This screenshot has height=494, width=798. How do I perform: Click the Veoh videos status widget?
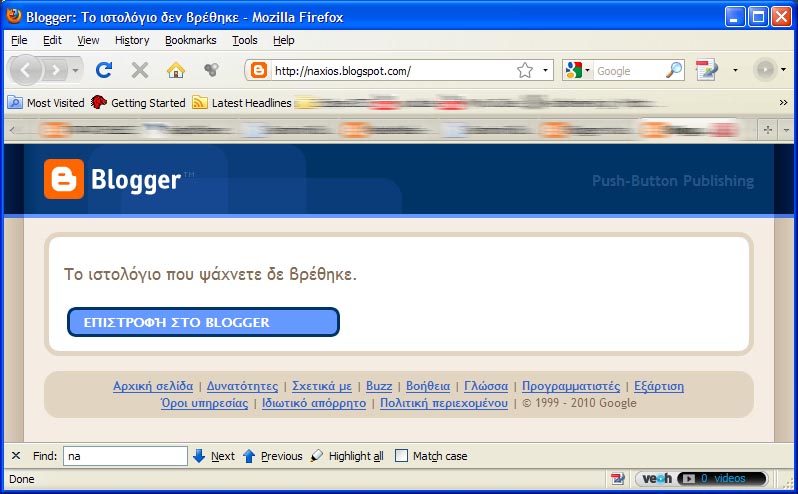701,479
